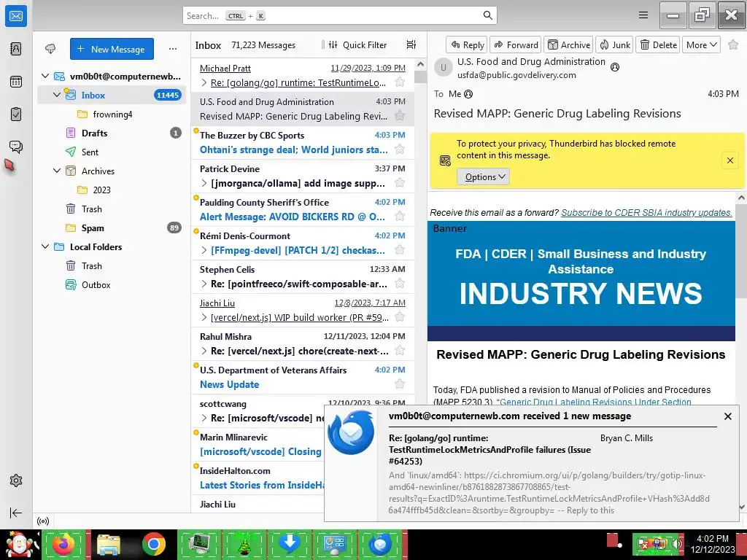Mark the message as Junk
This screenshot has width=747, height=560.
pyautogui.click(x=614, y=44)
